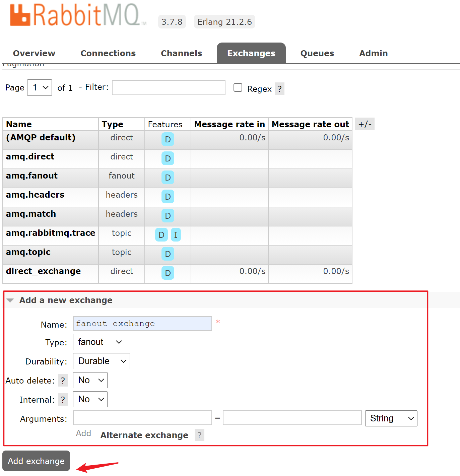
Task: Switch to the Queues tab
Action: pyautogui.click(x=317, y=53)
